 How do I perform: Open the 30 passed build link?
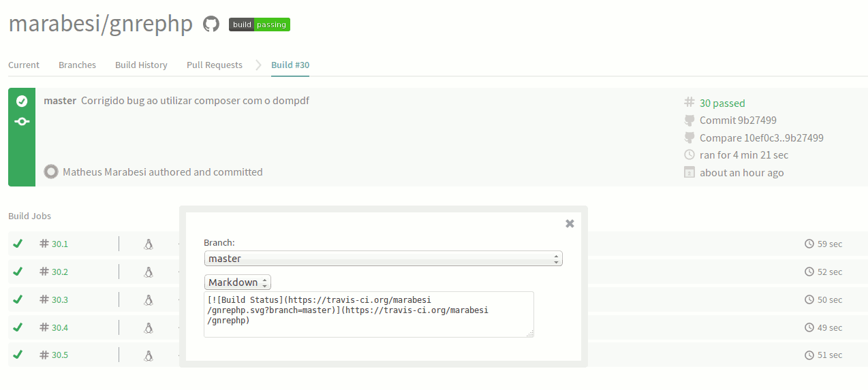click(722, 103)
